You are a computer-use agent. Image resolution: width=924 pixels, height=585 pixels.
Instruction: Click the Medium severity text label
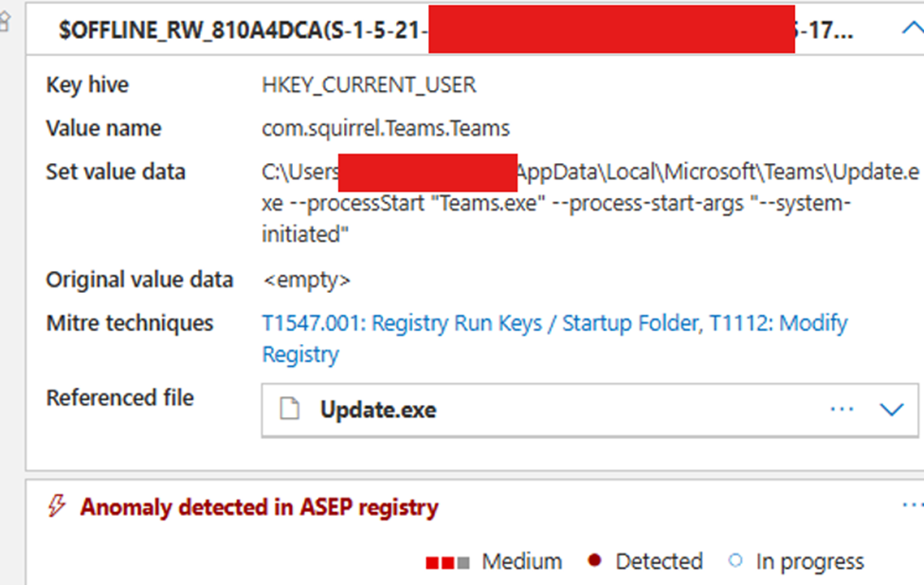pos(521,562)
